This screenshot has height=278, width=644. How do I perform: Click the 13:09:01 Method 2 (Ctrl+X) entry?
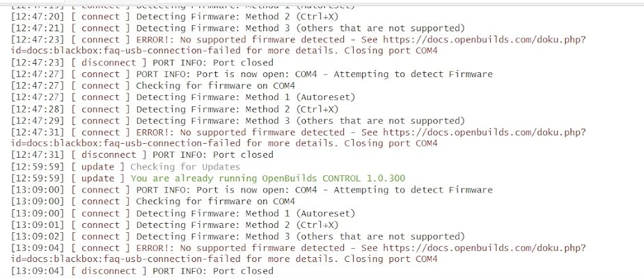[237, 224]
